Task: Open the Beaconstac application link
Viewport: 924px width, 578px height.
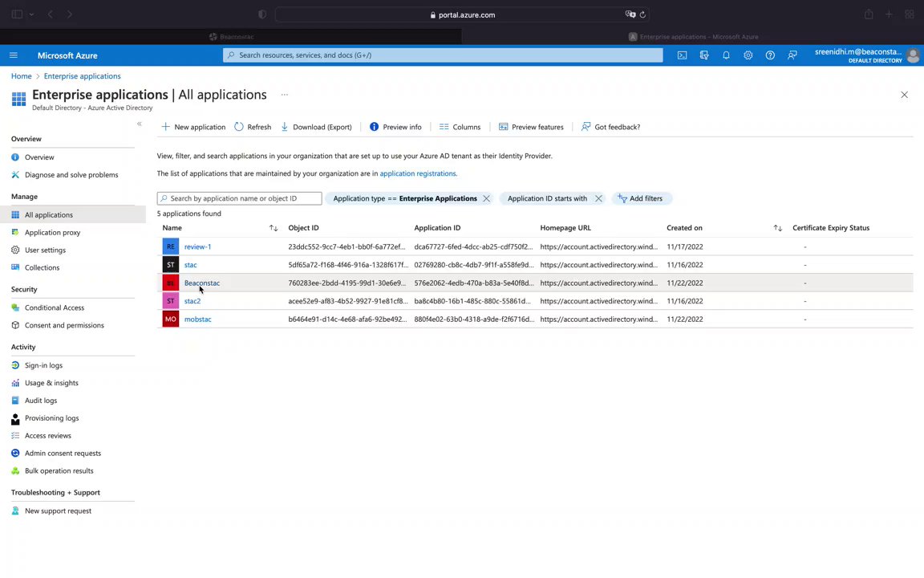Action: pyautogui.click(x=202, y=283)
